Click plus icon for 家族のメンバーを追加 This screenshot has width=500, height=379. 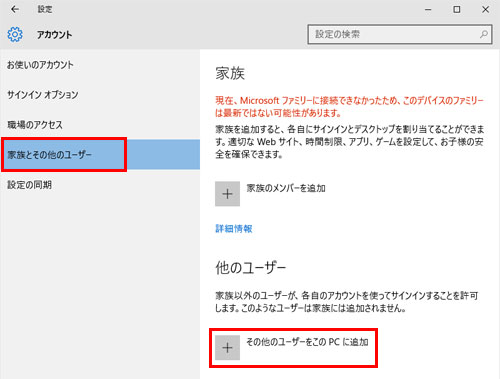227,194
